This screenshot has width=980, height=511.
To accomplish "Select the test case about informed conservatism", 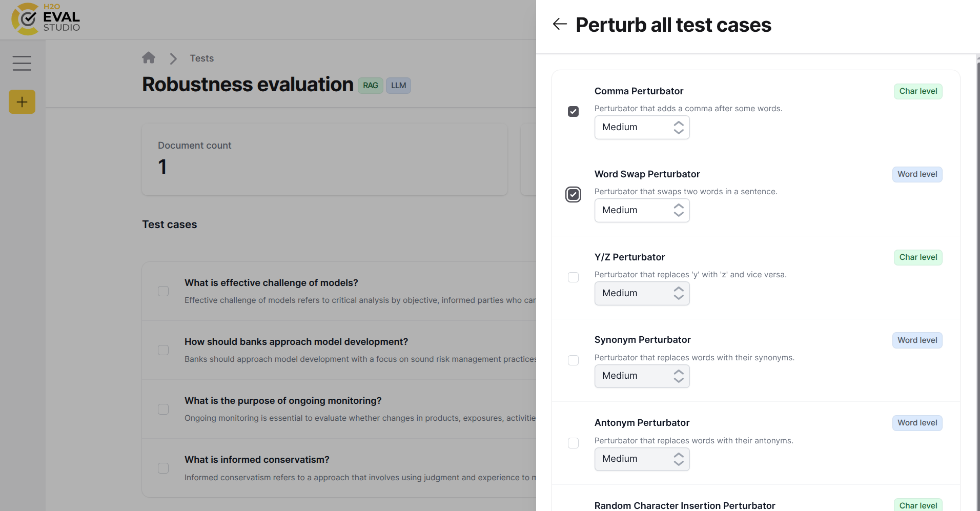I will 163,468.
